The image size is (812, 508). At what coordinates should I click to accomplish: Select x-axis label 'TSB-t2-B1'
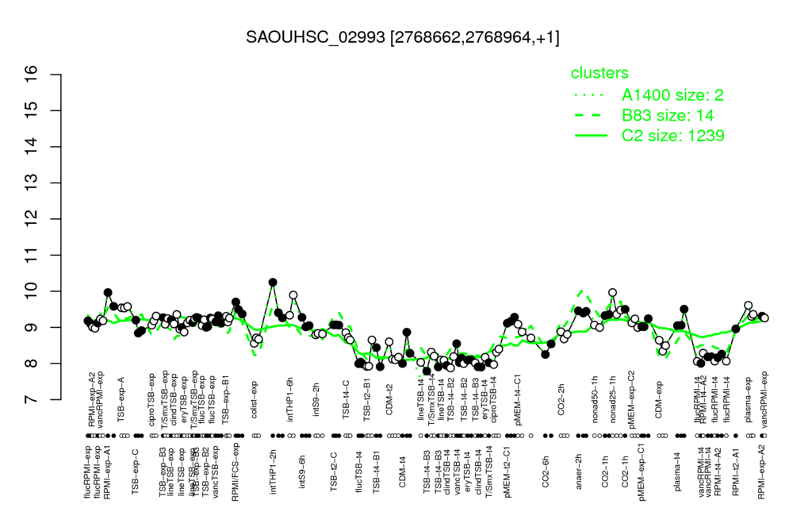(x=366, y=398)
